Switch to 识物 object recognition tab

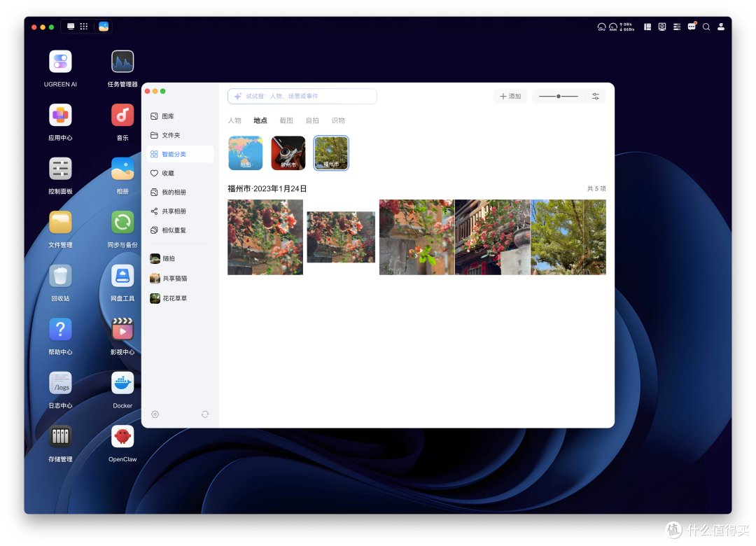[x=339, y=120]
